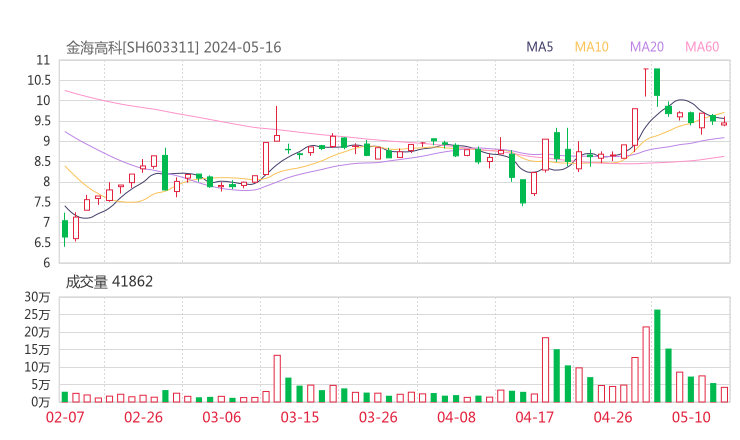Image resolution: width=740 pixels, height=440 pixels.
Task: Click the 04-08 date axis label
Action: click(x=456, y=417)
